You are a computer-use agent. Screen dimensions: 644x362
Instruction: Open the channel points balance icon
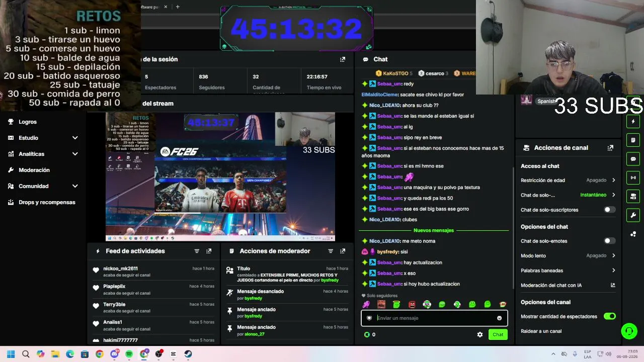coord(367,334)
